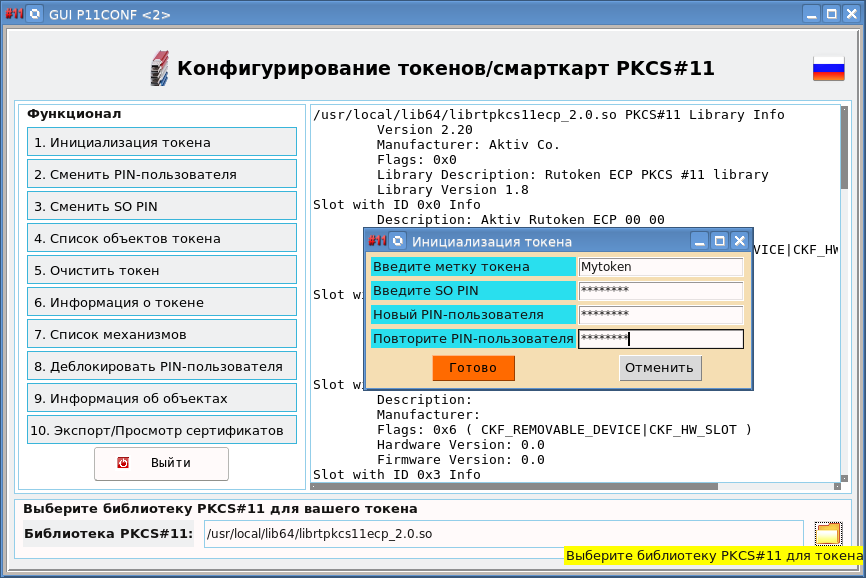This screenshot has width=866, height=578.
Task: Click the Введите метку токена label
Action: click(x=473, y=267)
